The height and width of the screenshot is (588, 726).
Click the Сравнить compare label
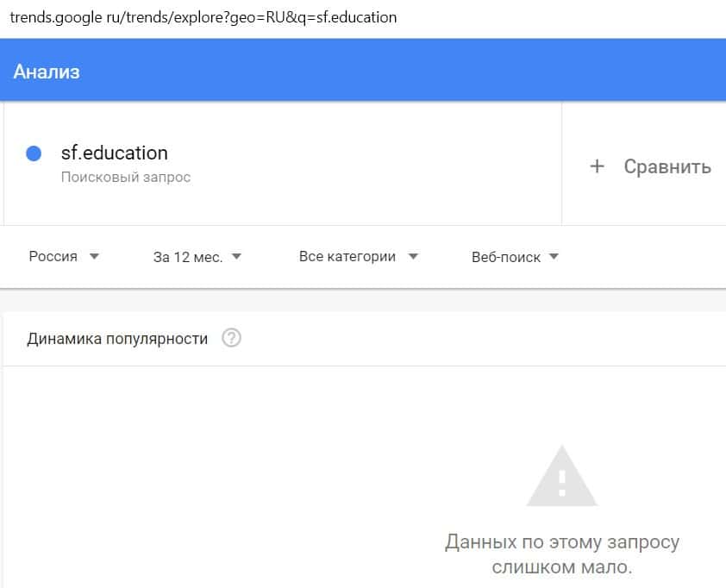pyautogui.click(x=667, y=166)
